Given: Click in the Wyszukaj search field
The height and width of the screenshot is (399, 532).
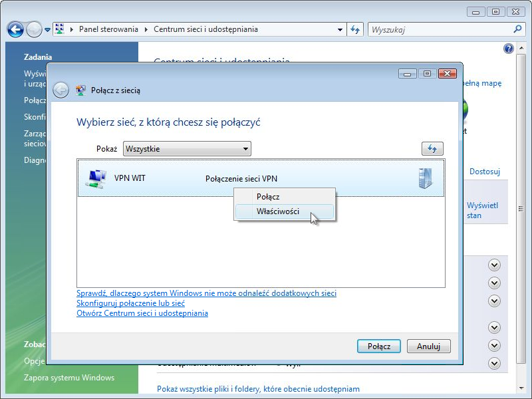Looking at the screenshot, I should pos(439,29).
